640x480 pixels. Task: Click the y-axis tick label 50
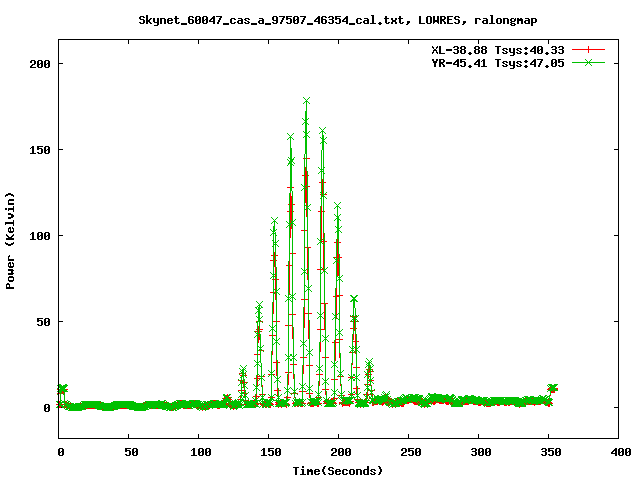(x=43, y=322)
